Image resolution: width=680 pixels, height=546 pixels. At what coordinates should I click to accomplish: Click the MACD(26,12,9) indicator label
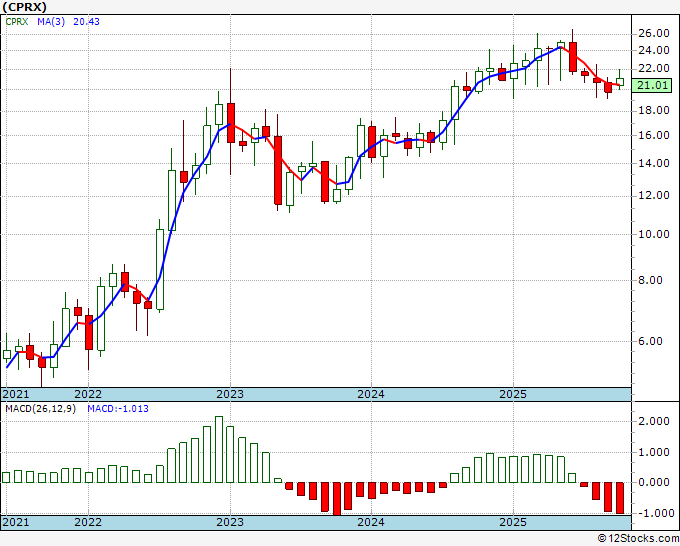point(40,409)
